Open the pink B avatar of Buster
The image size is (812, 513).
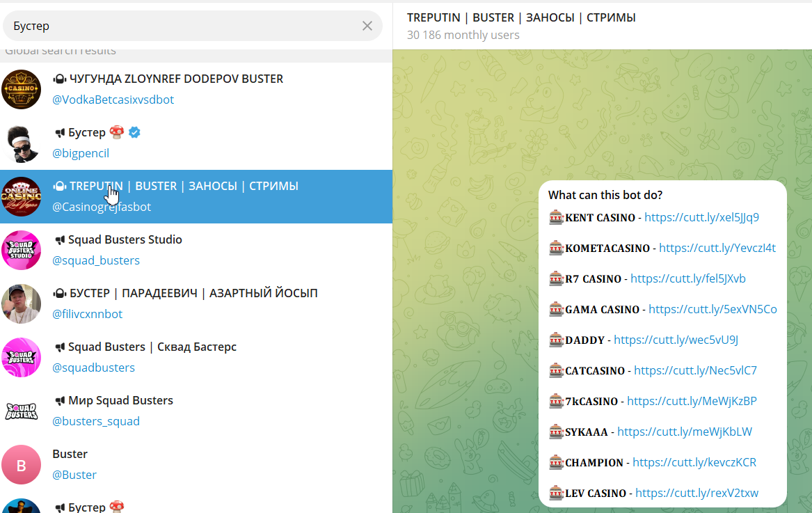[x=22, y=465]
